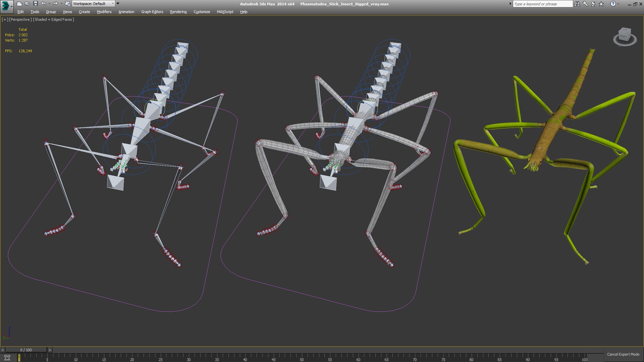Open the Workspace: Default dropdown

pos(93,4)
